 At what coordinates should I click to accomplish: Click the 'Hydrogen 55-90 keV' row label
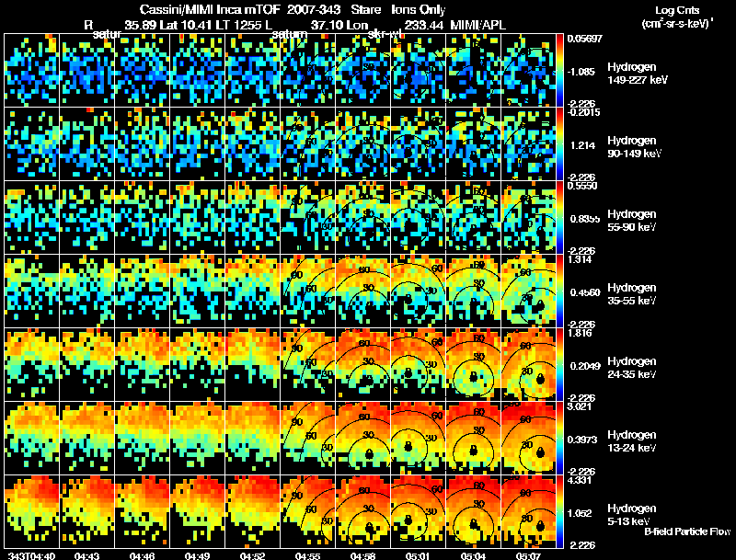632,221
